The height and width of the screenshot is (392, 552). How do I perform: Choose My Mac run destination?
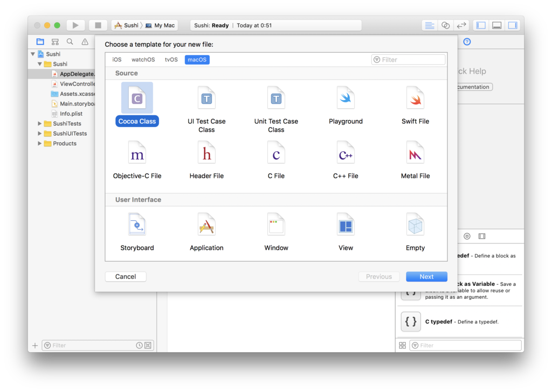160,25
